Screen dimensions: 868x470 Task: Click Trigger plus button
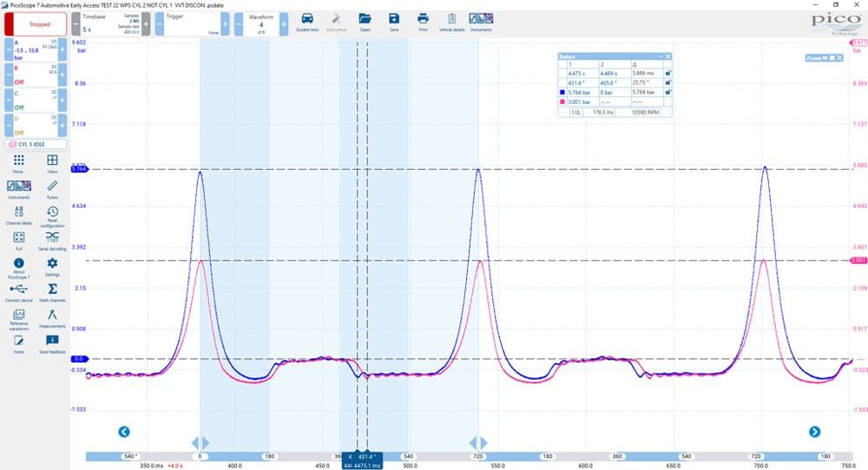(226, 24)
